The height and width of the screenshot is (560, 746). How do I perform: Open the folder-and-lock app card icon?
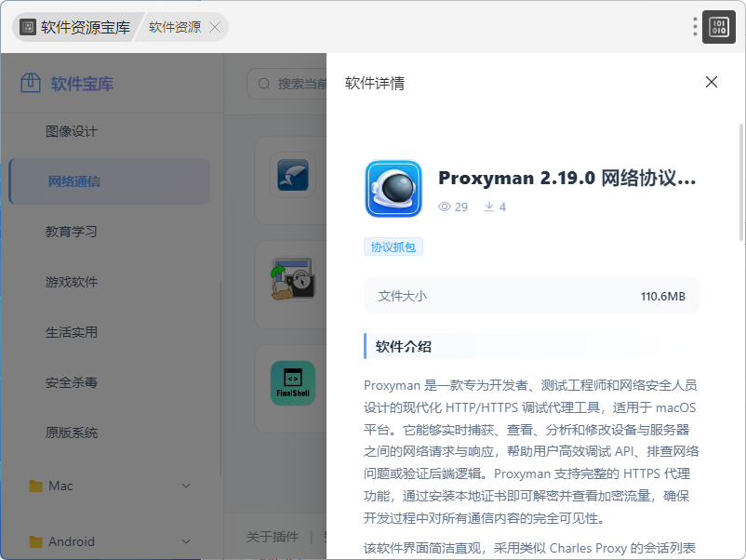click(293, 279)
